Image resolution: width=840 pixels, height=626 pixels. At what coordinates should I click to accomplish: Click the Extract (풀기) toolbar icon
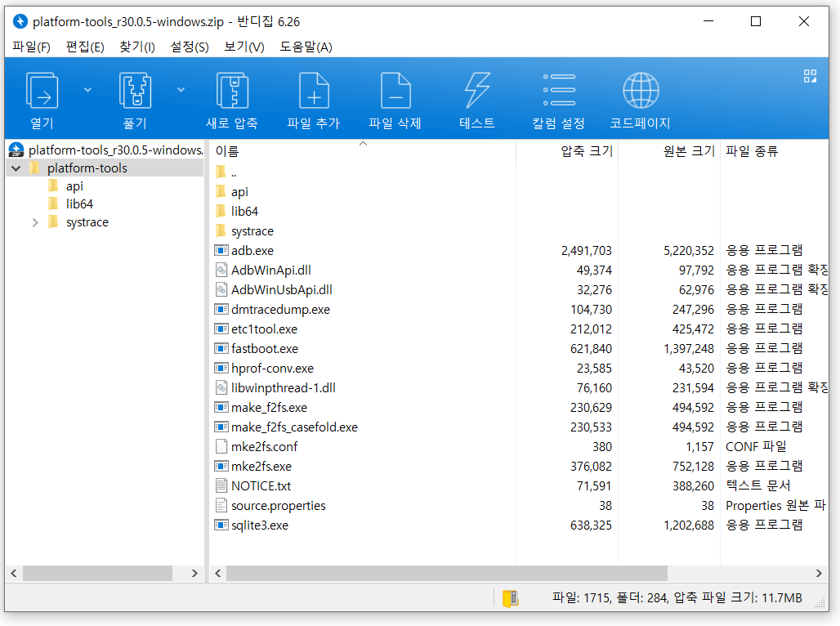135,91
